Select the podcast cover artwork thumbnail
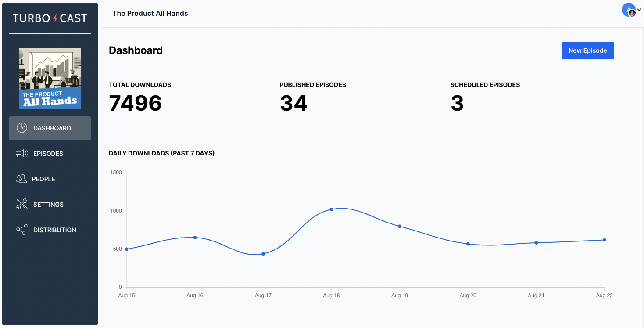The height and width of the screenshot is (328, 644). pyautogui.click(x=50, y=78)
